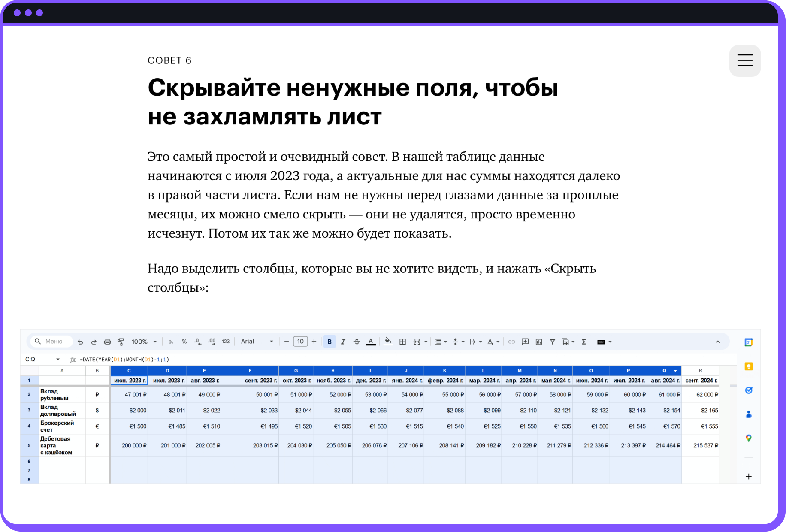Undo the last action
The width and height of the screenshot is (786, 532).
coord(80,342)
